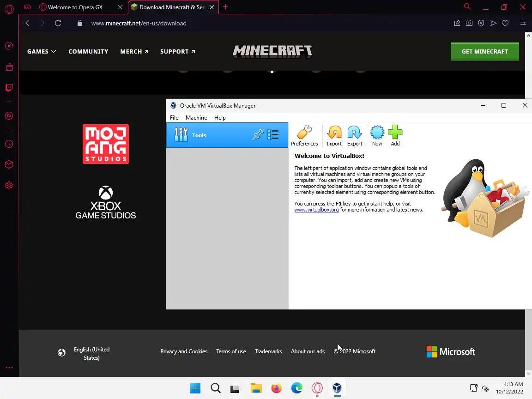Launch Microsoft Edge from taskbar

297,388
